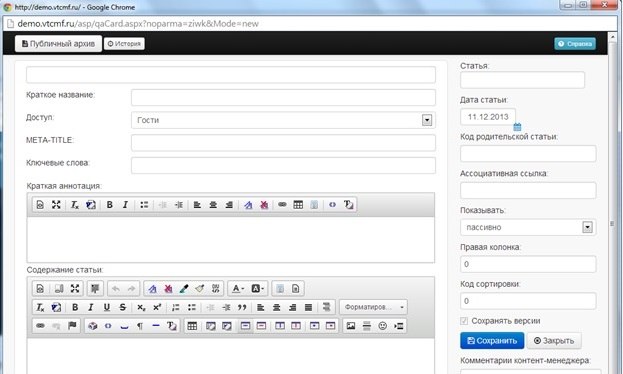Insert table in Краткая аннотация editor
The width and height of the screenshot is (623, 374).
coord(298,205)
